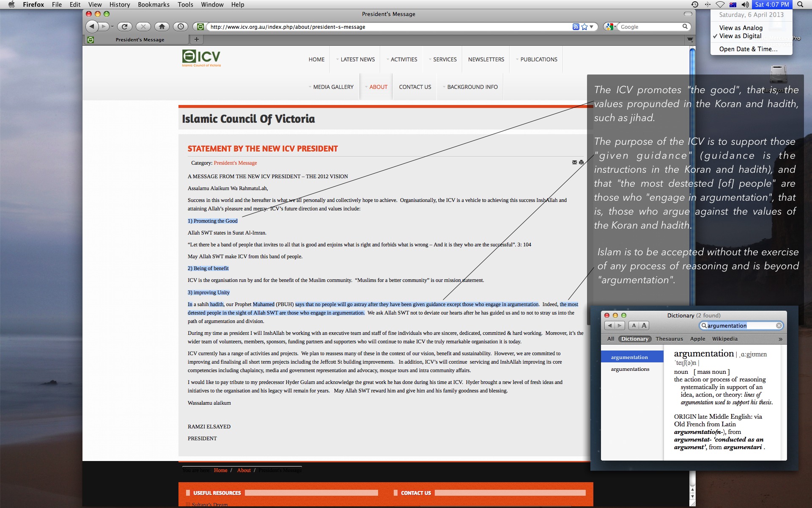Expand the MEDIA GALLERY menu
The width and height of the screenshot is (812, 508).
[331, 87]
